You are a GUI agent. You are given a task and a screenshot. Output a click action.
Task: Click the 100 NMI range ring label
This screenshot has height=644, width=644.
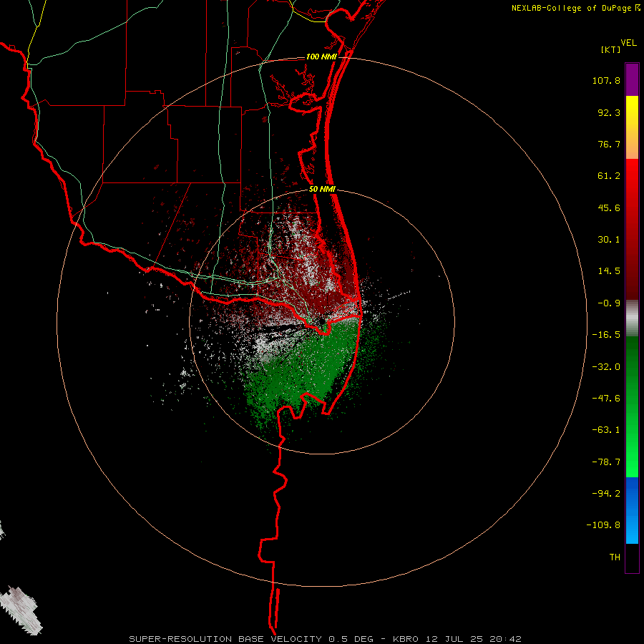tap(321, 57)
